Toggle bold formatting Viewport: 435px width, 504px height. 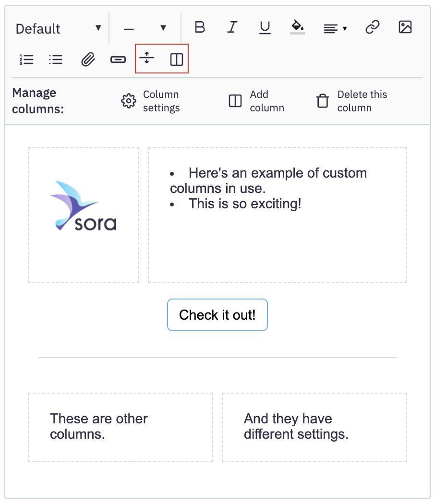(x=200, y=27)
